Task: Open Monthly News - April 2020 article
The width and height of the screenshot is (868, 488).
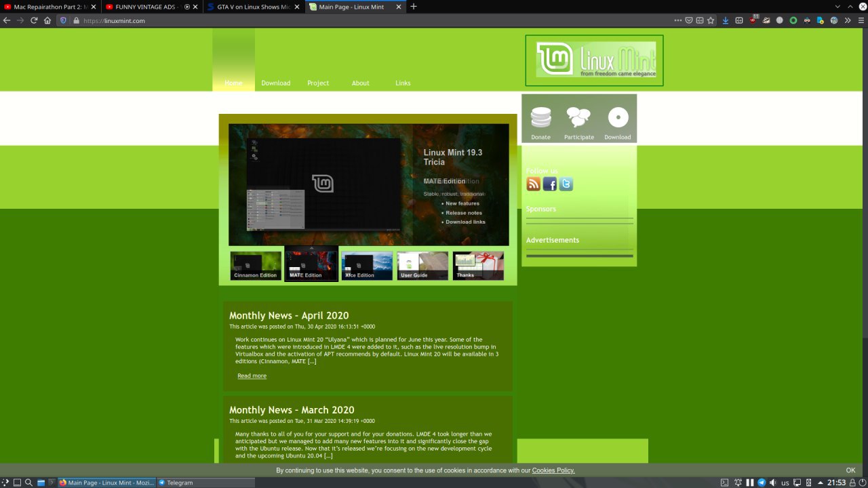Action: pos(289,315)
